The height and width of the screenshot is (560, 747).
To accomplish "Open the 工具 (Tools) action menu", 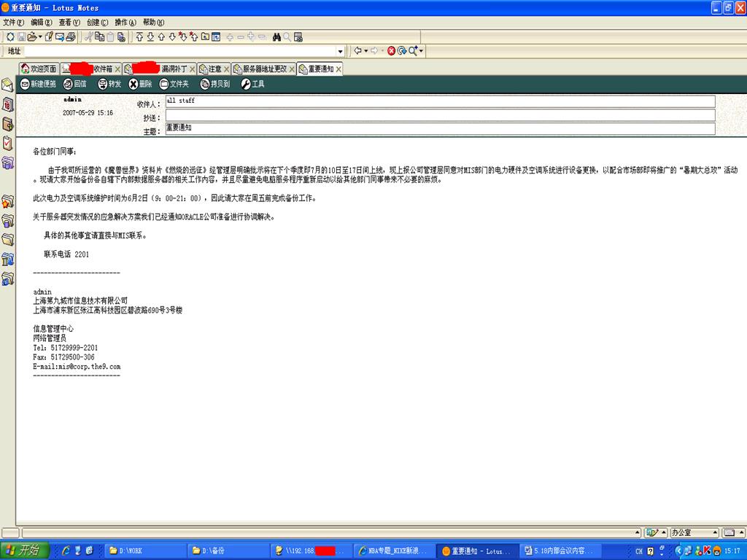I will [x=252, y=84].
